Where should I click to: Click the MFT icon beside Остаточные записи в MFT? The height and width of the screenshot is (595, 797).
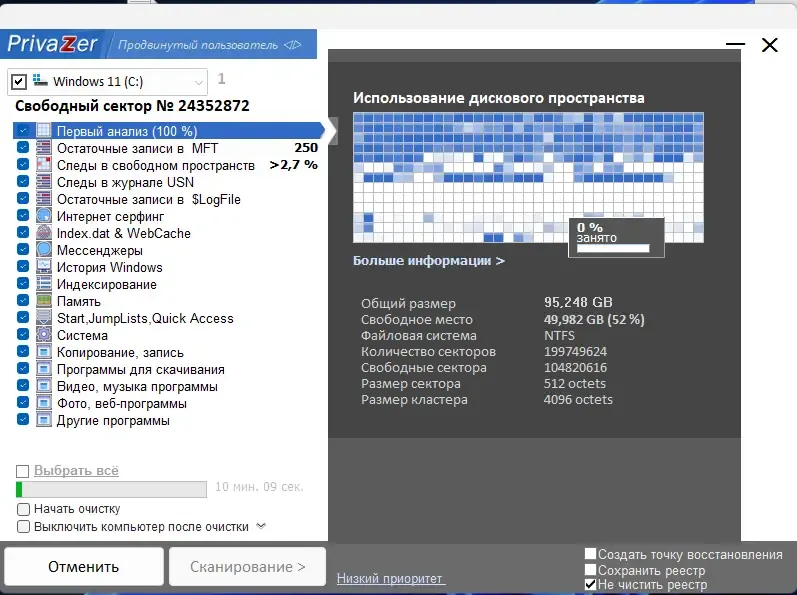point(44,148)
